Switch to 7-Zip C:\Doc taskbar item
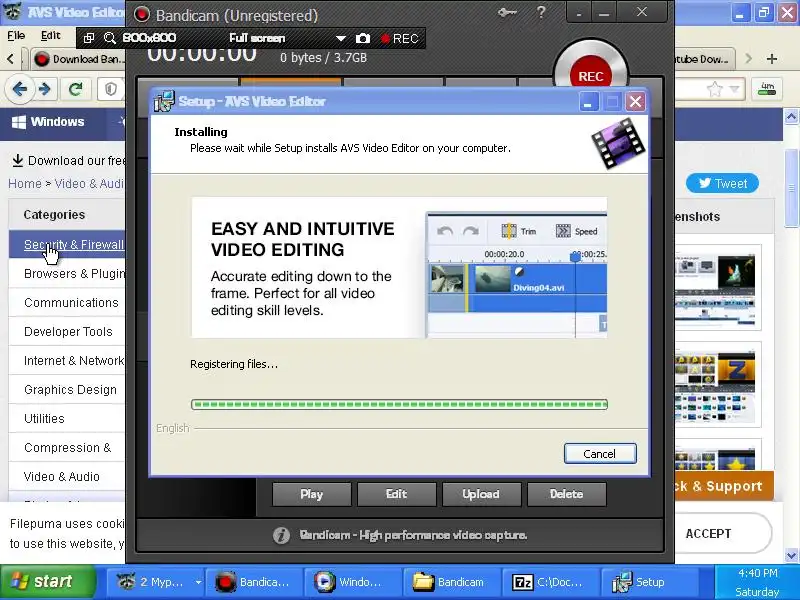This screenshot has height=600, width=800. 549,582
